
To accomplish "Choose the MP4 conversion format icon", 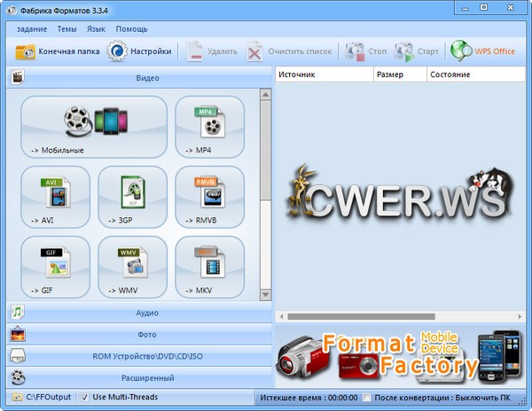I will (x=209, y=125).
